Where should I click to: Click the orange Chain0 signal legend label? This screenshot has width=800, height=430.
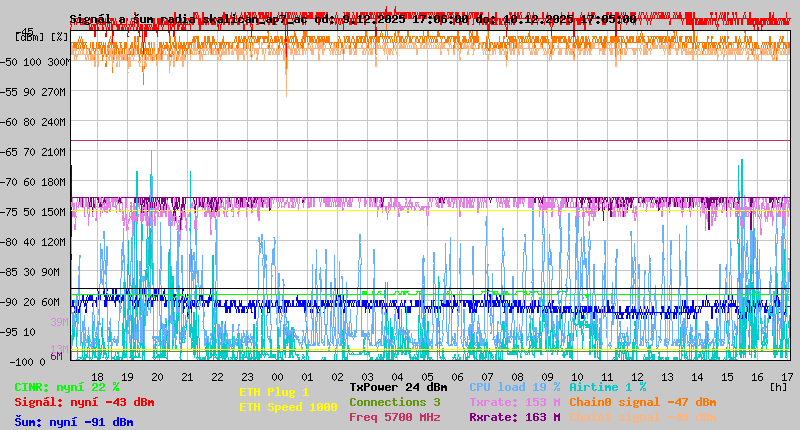[x=642, y=402]
